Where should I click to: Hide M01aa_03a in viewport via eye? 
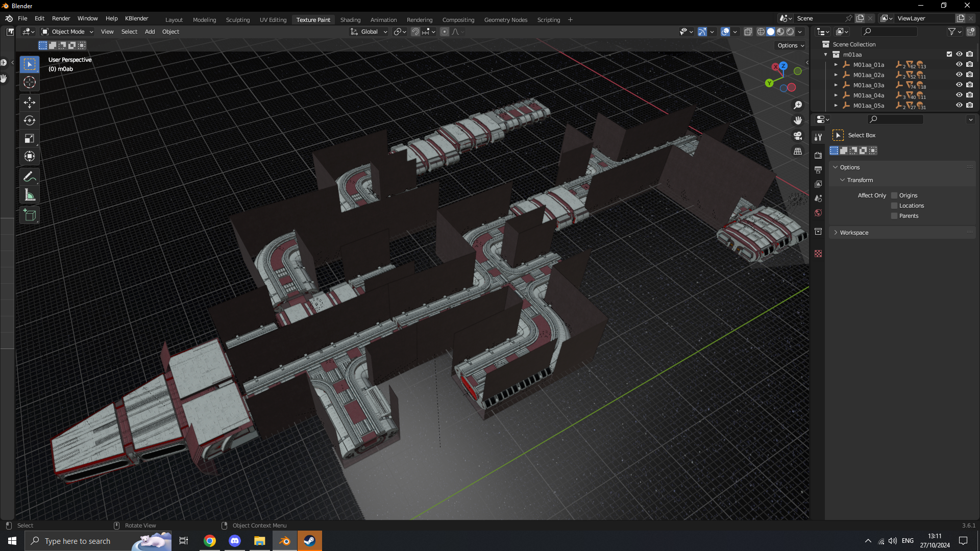[959, 85]
